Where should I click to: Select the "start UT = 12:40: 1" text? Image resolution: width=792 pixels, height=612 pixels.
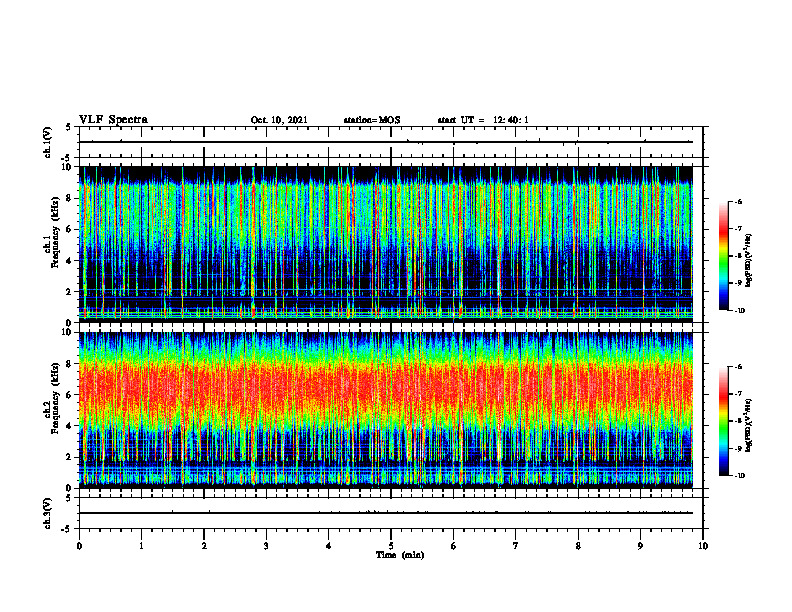pyautogui.click(x=483, y=120)
